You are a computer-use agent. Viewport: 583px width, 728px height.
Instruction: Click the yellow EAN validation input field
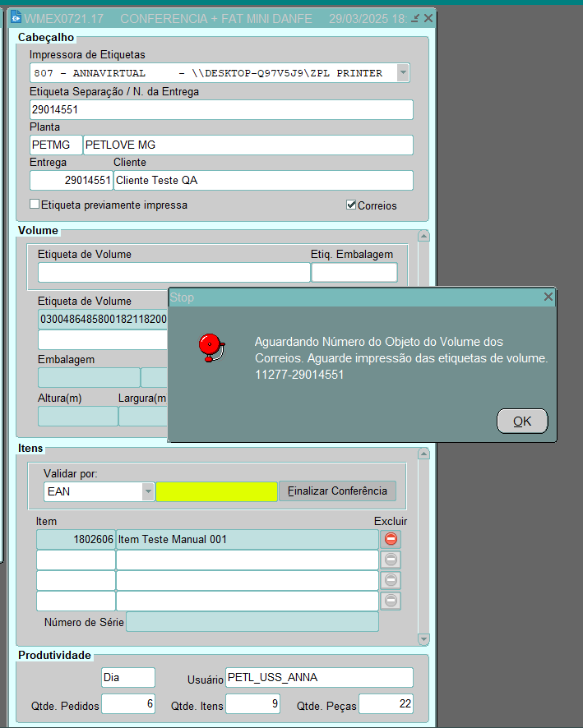[x=216, y=491]
